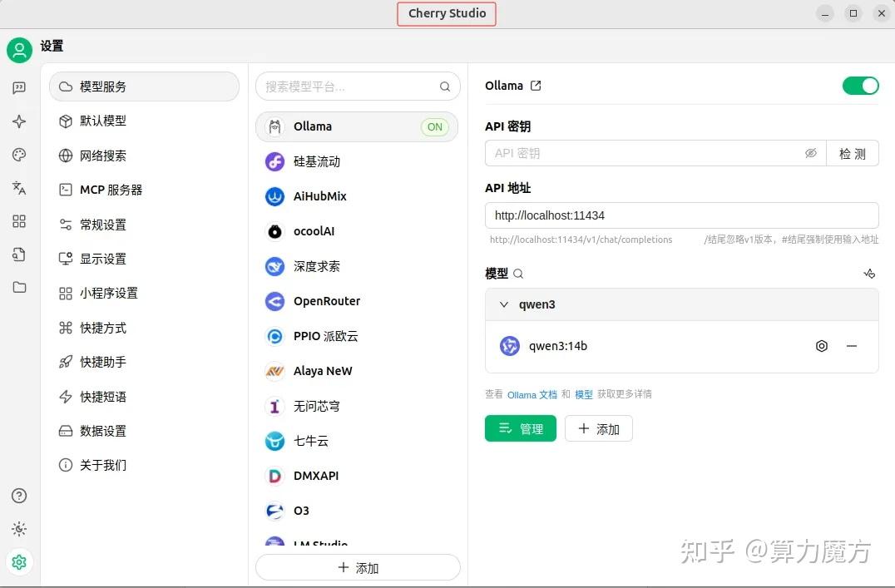
Task: Toggle the theme icon near the bottom sidebar
Action: 19,529
